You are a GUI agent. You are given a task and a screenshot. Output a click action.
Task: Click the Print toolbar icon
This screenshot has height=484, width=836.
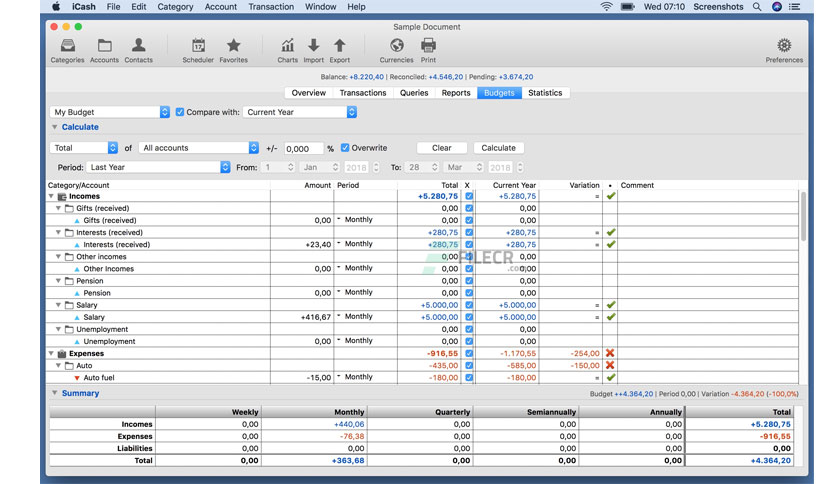coord(428,45)
